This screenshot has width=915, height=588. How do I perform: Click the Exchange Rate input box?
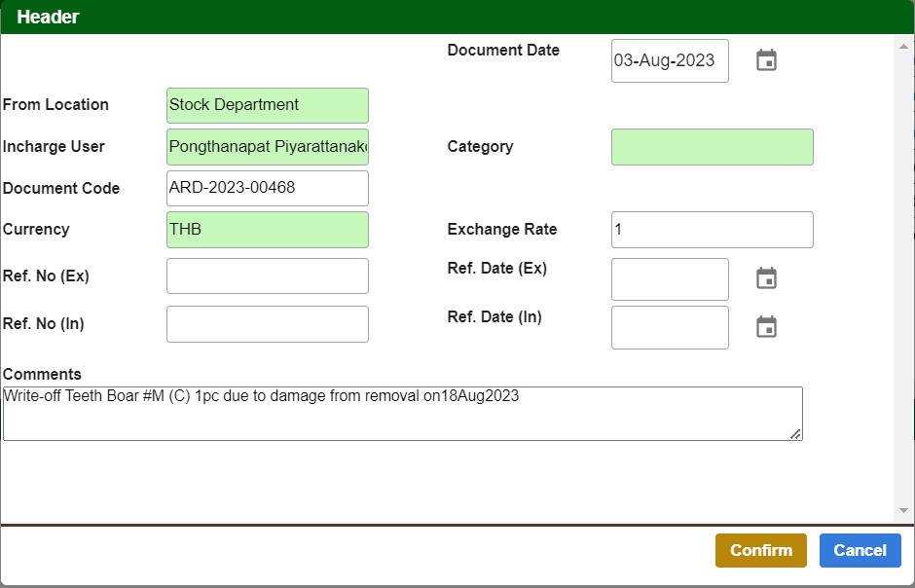click(x=712, y=230)
